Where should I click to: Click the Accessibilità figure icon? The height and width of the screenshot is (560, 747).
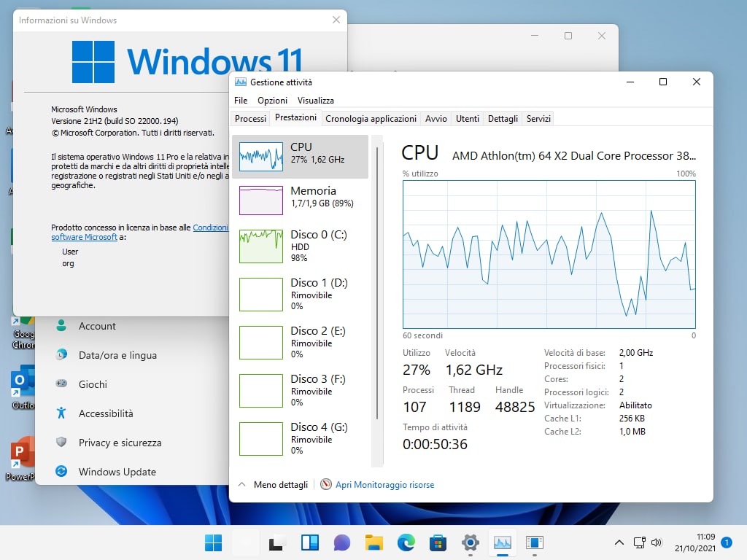(61, 413)
